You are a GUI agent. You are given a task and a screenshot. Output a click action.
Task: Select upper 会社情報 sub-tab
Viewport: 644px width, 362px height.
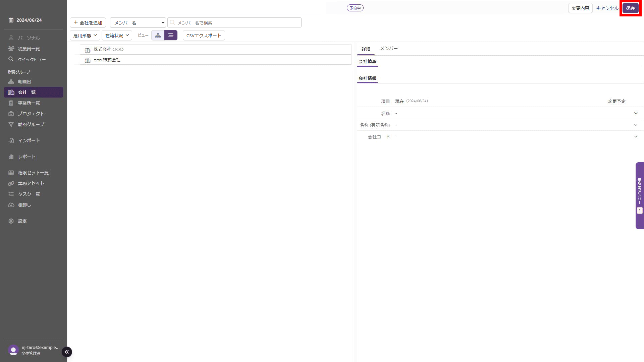[x=368, y=61]
